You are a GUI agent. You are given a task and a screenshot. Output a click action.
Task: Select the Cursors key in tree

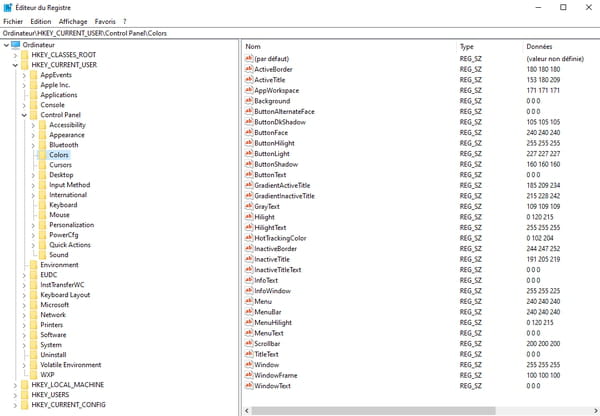[x=60, y=165]
